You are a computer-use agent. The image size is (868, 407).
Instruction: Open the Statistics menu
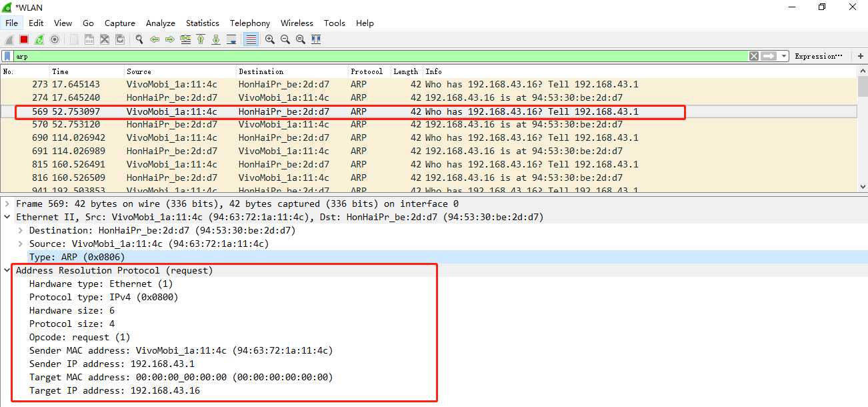click(203, 23)
